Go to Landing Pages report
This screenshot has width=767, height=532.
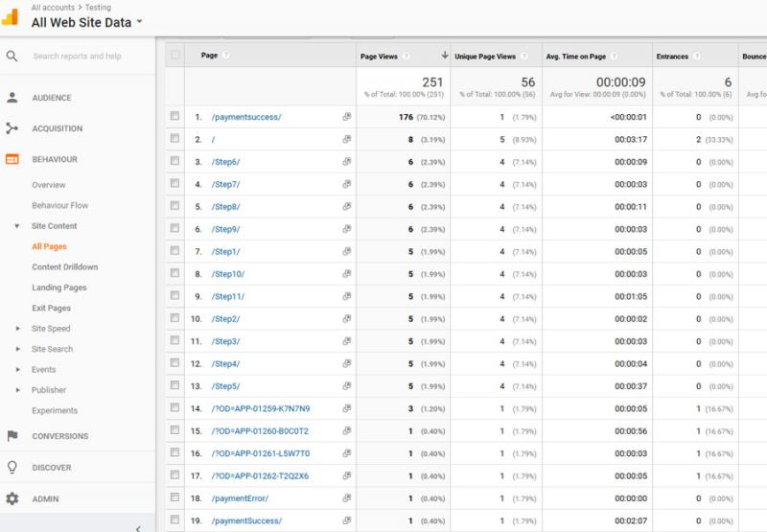(x=58, y=288)
